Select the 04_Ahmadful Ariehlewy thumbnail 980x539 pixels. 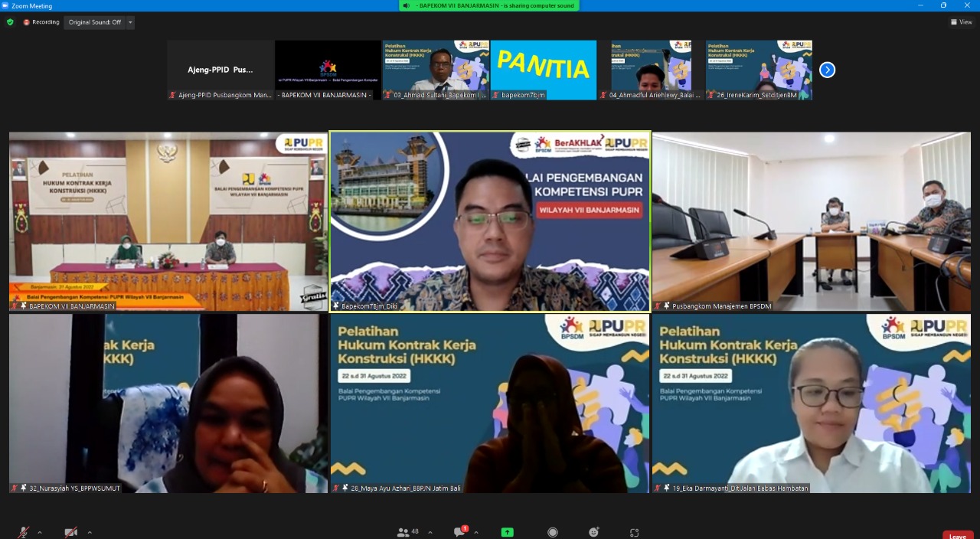(652, 70)
